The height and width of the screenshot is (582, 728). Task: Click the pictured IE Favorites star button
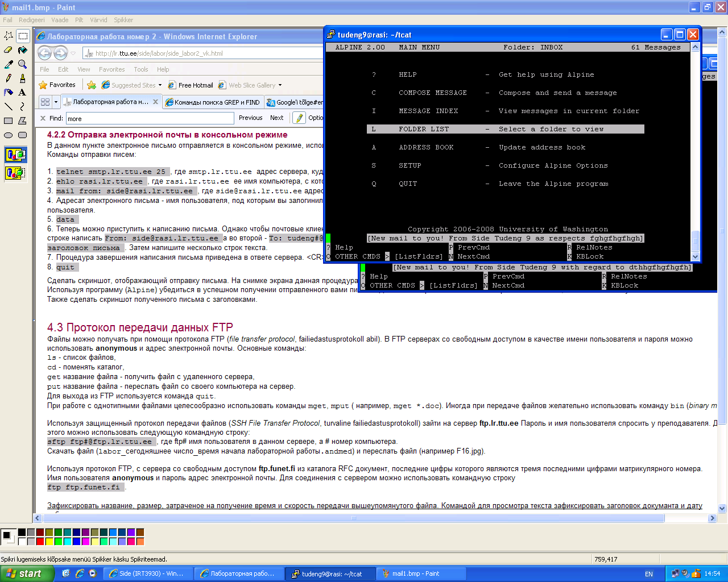pyautogui.click(x=57, y=85)
